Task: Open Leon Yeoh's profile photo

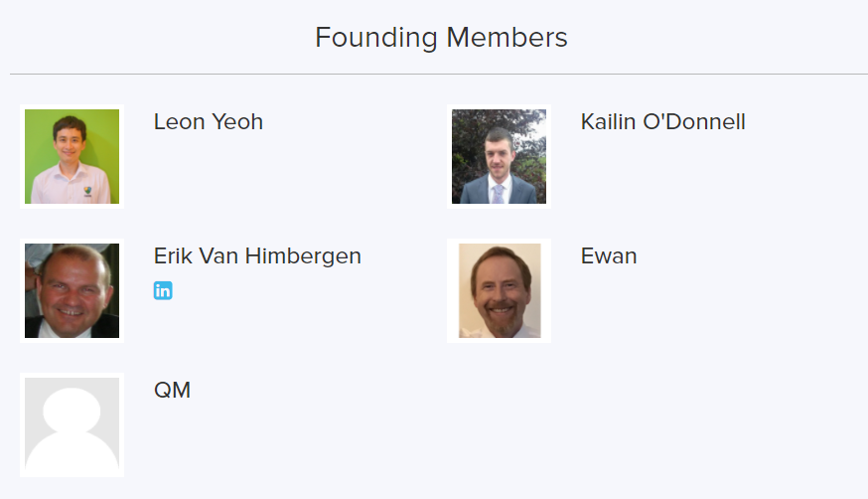Action: pos(72,156)
